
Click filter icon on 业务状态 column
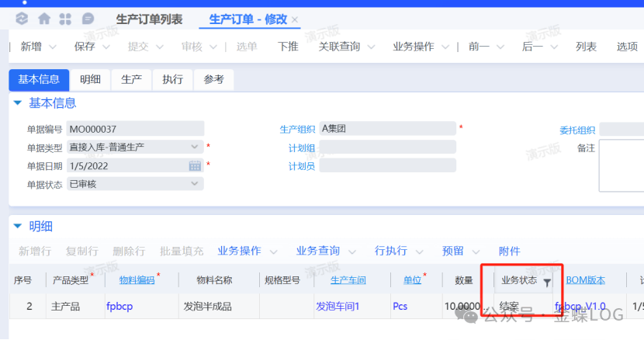point(547,283)
